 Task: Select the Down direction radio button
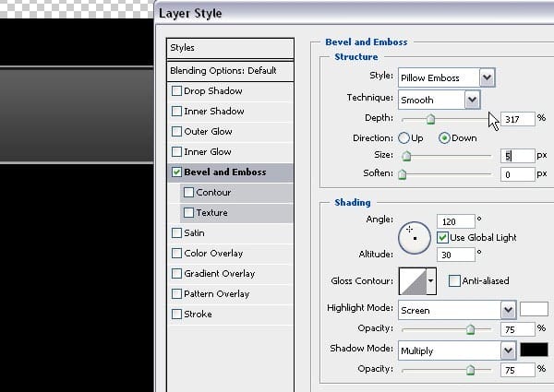[x=444, y=138]
